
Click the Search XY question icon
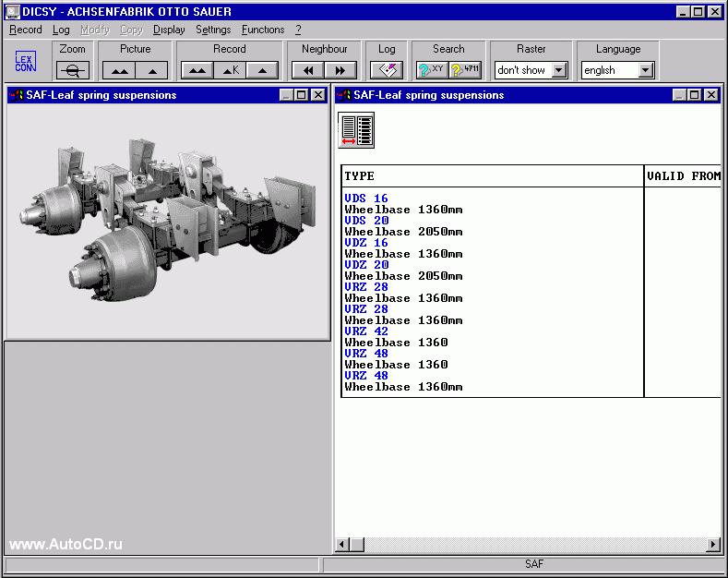tap(432, 70)
